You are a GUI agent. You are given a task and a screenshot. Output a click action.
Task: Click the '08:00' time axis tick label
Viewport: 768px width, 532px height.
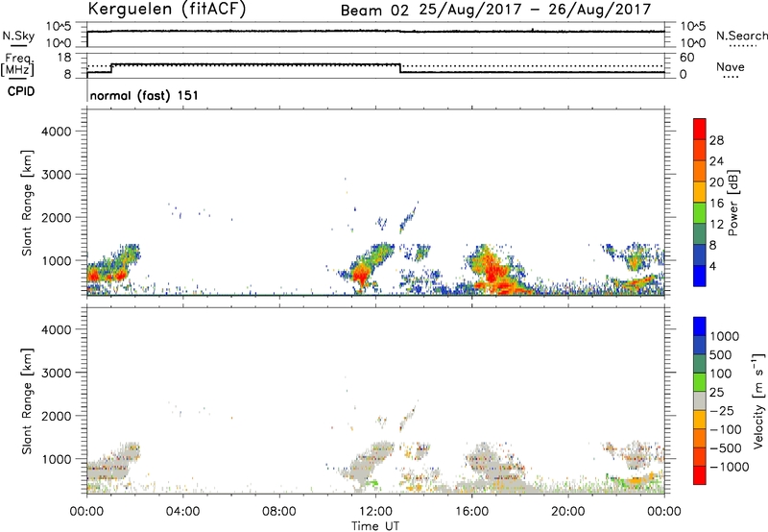tap(279, 512)
